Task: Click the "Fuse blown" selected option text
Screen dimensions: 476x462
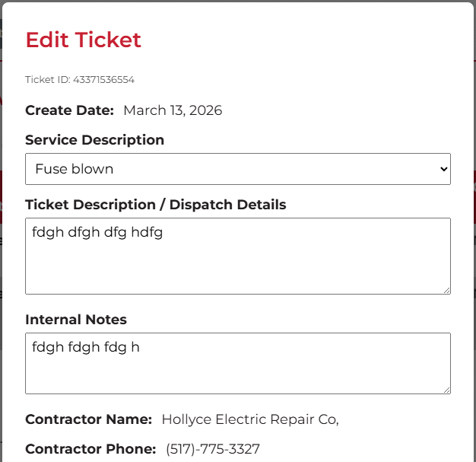Action: (x=75, y=169)
